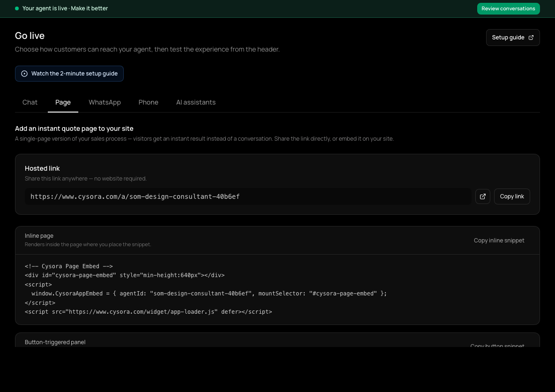Open hosted link in new tab icon
This screenshot has width=555, height=392.
point(482,196)
